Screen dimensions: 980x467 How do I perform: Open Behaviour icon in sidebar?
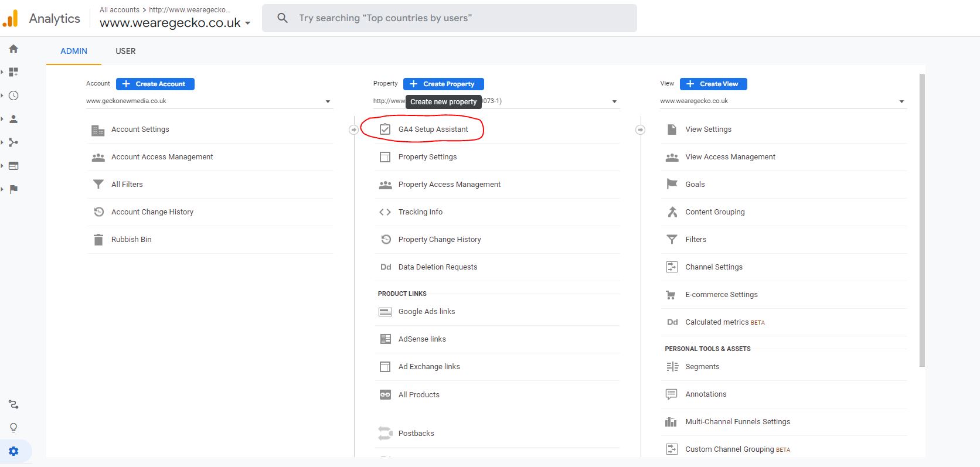13,166
